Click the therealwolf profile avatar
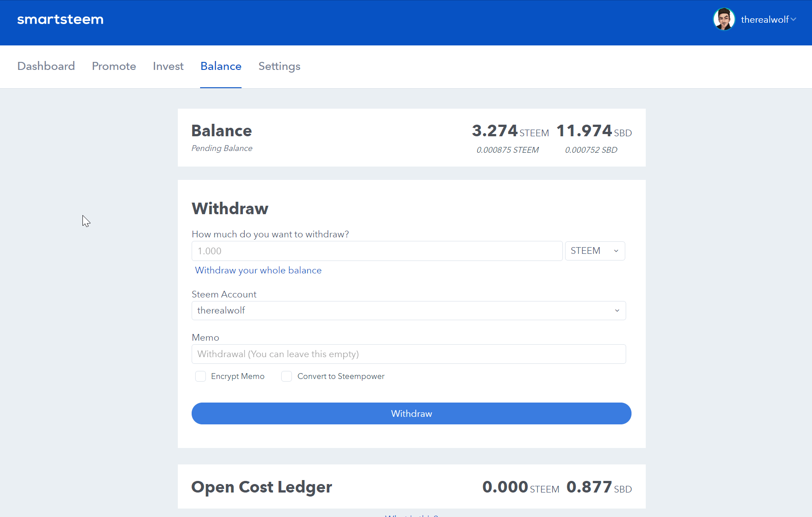Viewport: 812px width, 517px height. 724,19
